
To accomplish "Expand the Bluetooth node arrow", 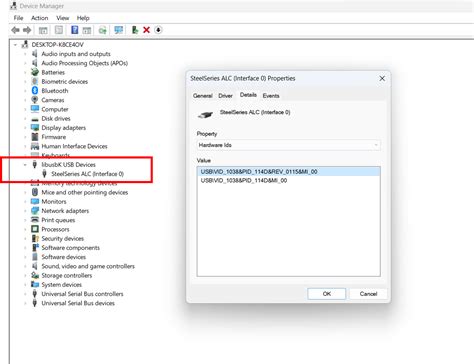I will 25,91.
